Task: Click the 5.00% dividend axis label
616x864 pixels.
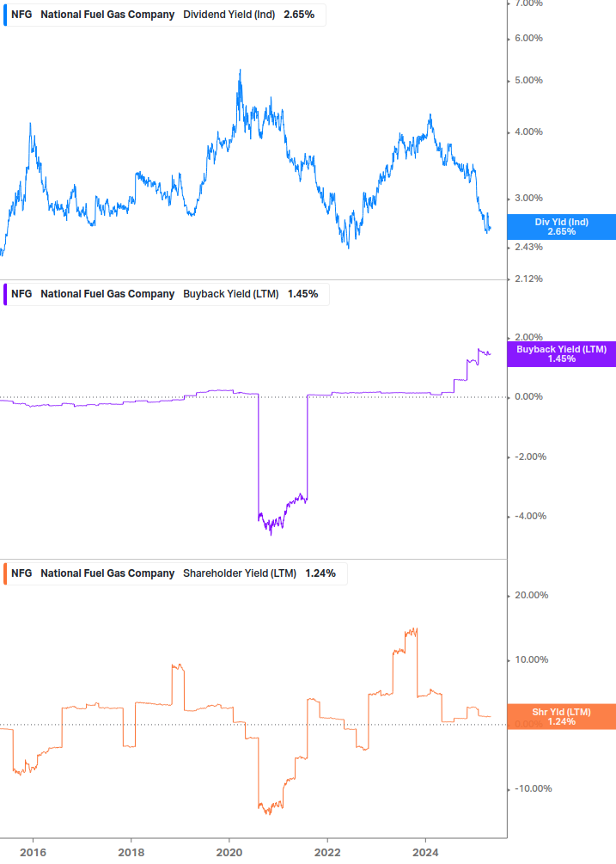Action: (x=528, y=81)
